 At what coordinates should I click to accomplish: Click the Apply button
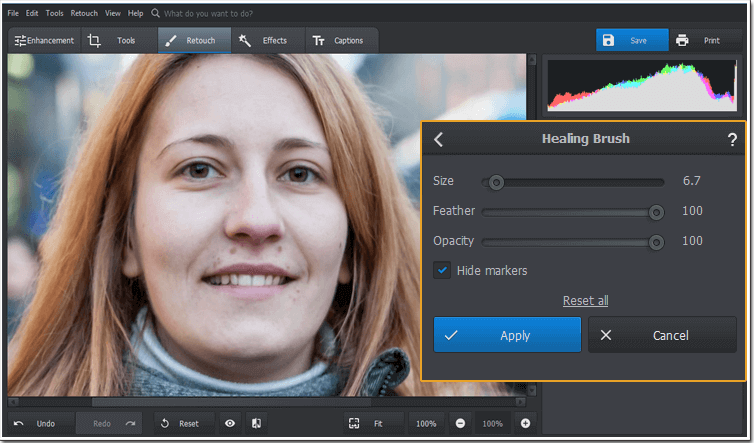tap(507, 335)
